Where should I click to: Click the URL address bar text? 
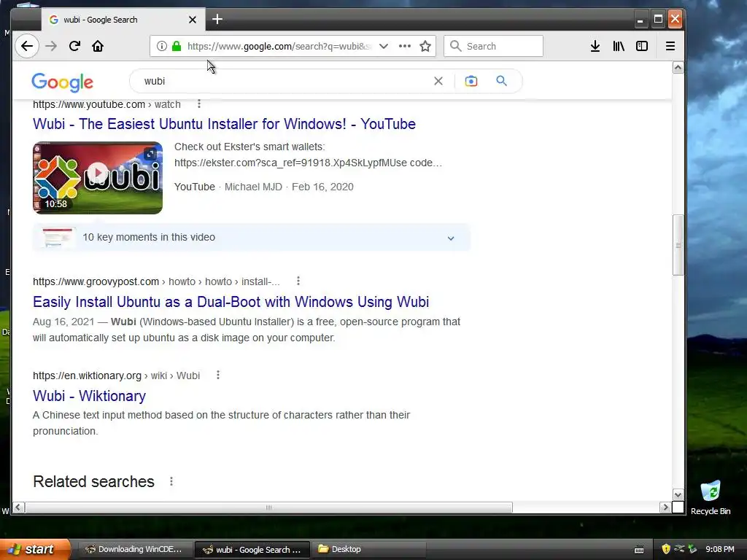tap(279, 46)
